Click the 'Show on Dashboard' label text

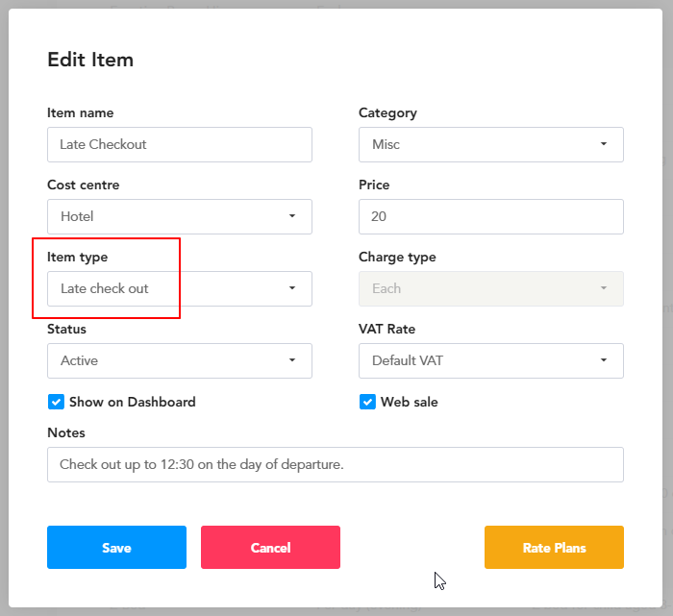click(x=132, y=402)
